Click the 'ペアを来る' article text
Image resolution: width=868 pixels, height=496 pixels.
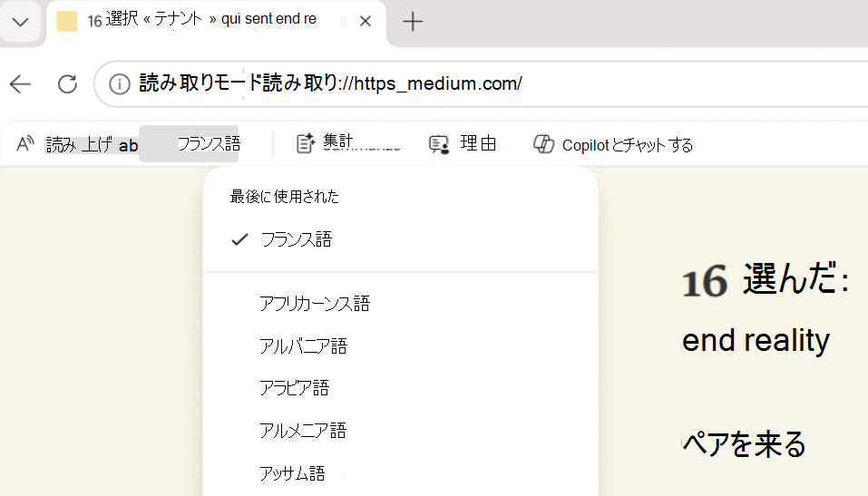(x=744, y=444)
